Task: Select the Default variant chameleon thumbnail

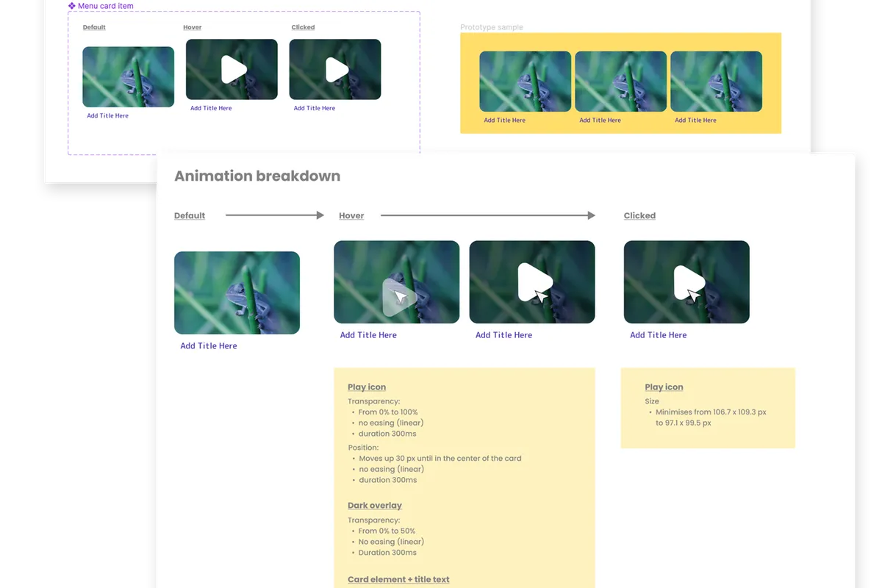Action: pyautogui.click(x=129, y=77)
